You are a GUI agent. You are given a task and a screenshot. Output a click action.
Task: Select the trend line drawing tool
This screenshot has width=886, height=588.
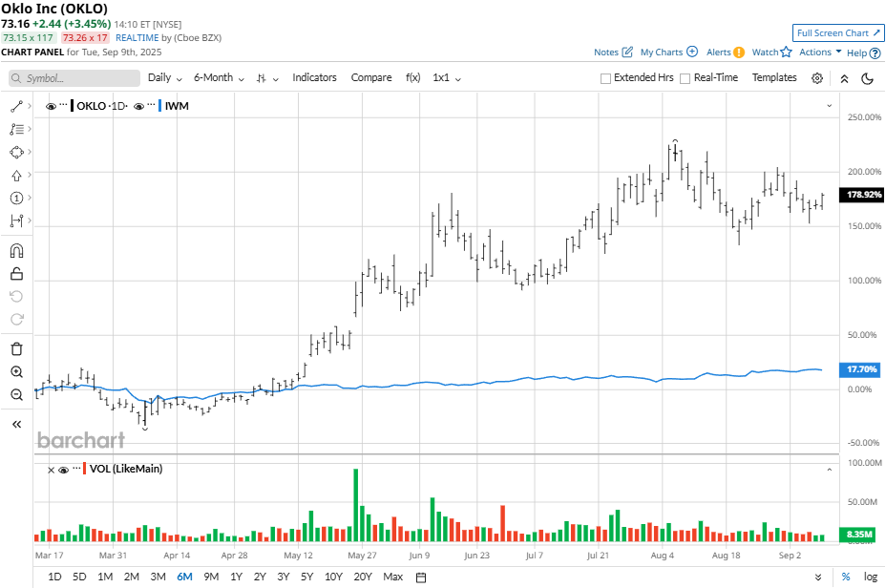point(16,106)
